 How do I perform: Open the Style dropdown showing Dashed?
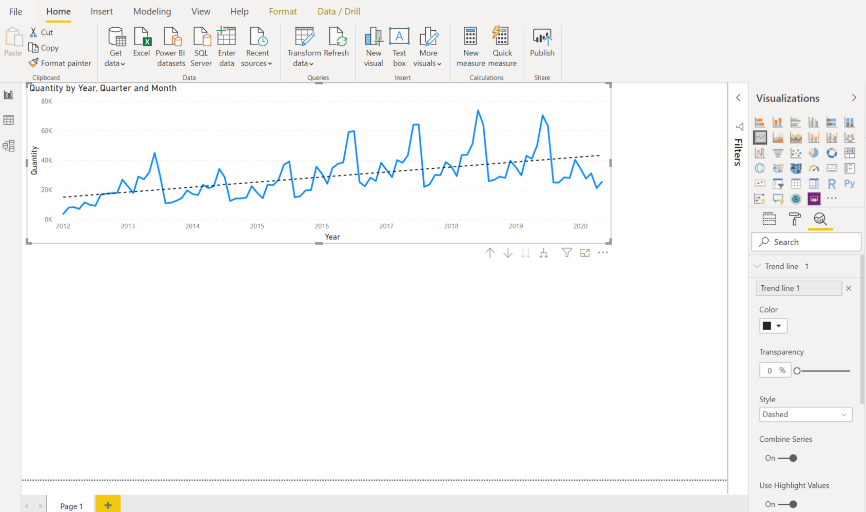806,414
